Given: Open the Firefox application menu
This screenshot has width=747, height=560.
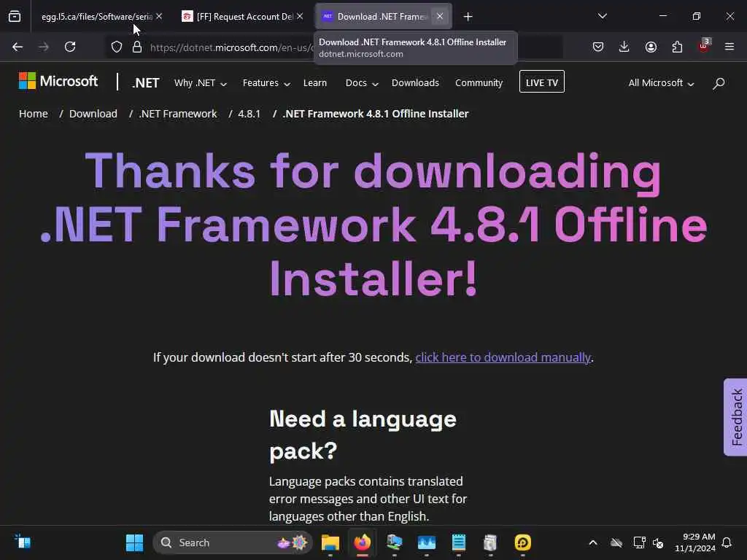Looking at the screenshot, I should tap(729, 47).
